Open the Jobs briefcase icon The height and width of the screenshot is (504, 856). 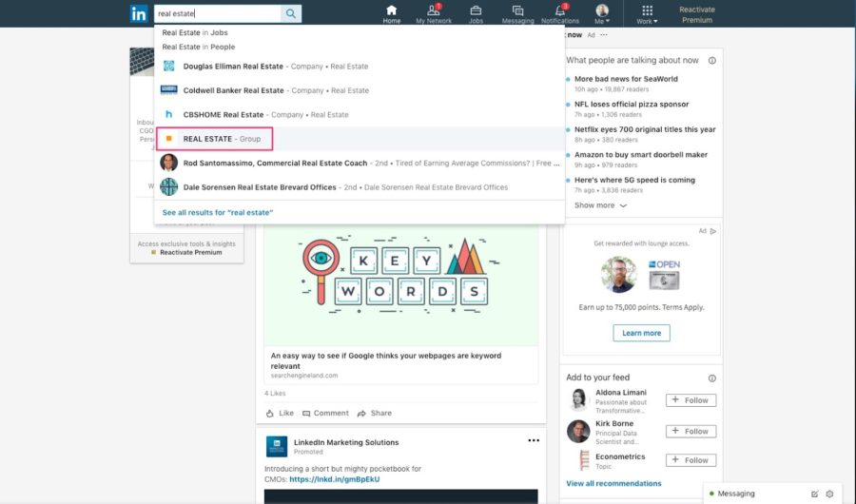(476, 14)
